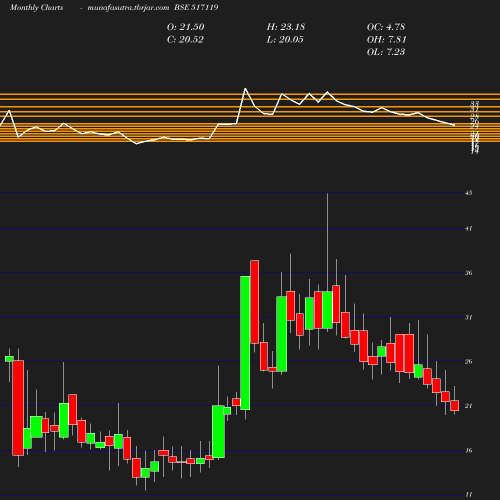Click the highest peak of the white line
The height and width of the screenshot is (500, 500).
245,89
